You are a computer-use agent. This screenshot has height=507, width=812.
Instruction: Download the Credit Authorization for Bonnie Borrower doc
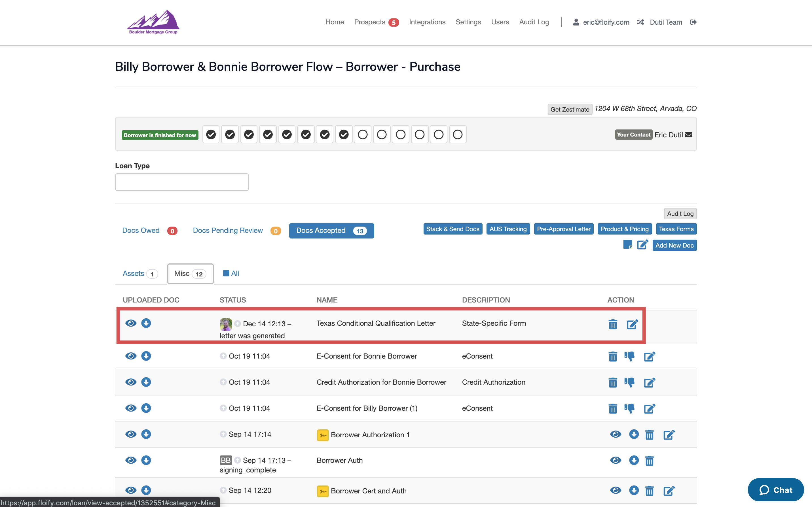tap(146, 382)
